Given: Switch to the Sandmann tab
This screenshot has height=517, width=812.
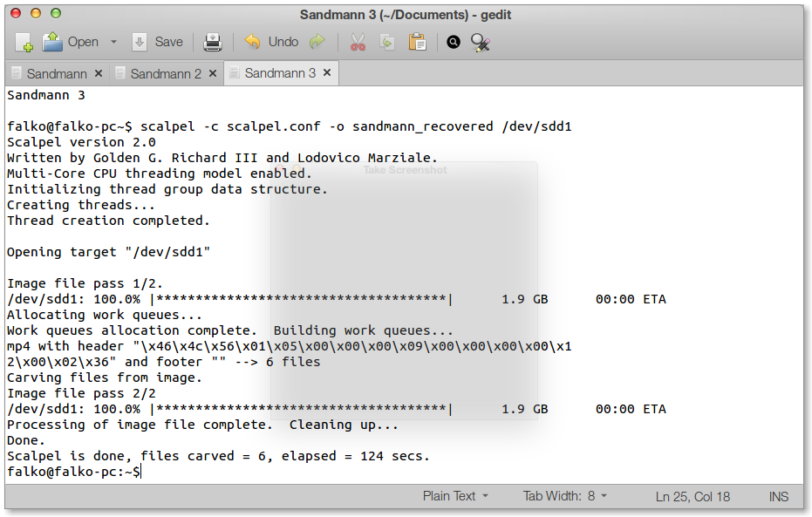Looking at the screenshot, I should point(56,74).
